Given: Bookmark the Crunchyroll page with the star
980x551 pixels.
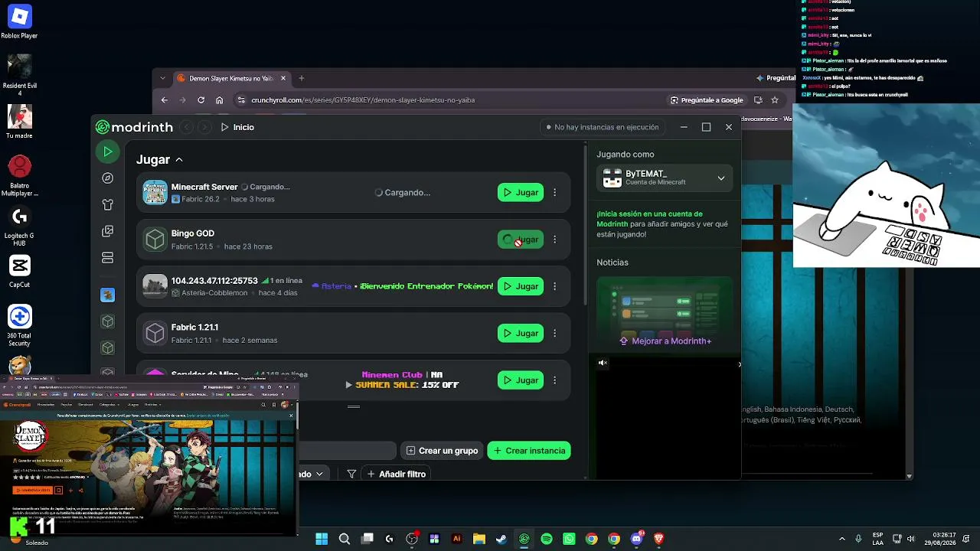Looking at the screenshot, I should click(775, 100).
